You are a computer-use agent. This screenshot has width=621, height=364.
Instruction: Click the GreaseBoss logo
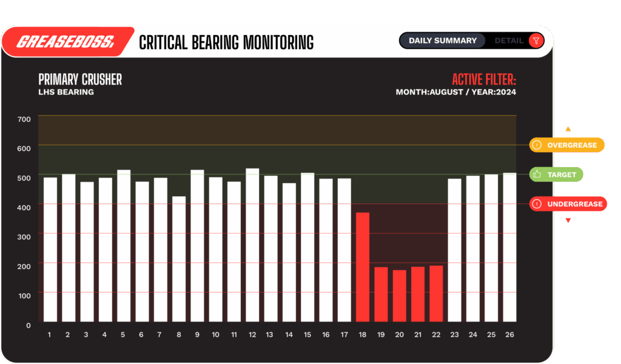coord(65,42)
